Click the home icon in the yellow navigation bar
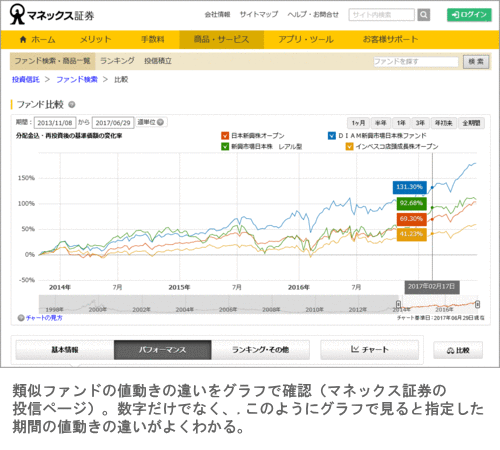 click(x=23, y=40)
